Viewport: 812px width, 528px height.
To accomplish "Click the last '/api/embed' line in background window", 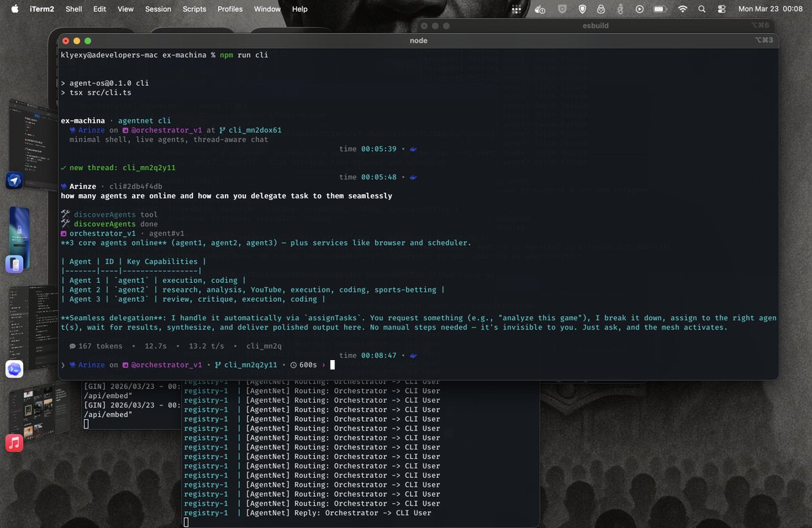I will tap(108, 415).
